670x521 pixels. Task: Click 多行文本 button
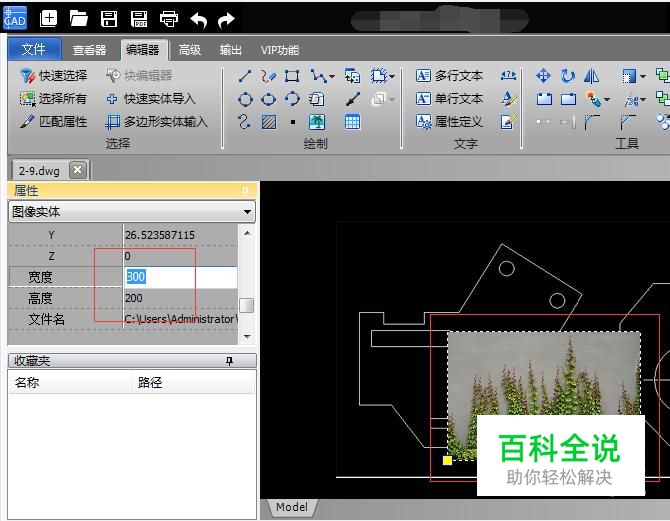coord(450,76)
